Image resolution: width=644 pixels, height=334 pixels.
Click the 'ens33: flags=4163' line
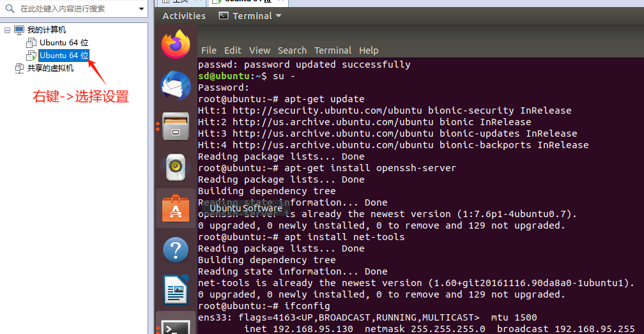tap(367, 317)
